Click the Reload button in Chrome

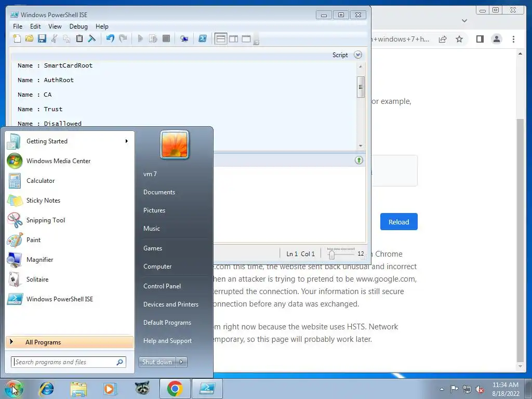398,222
